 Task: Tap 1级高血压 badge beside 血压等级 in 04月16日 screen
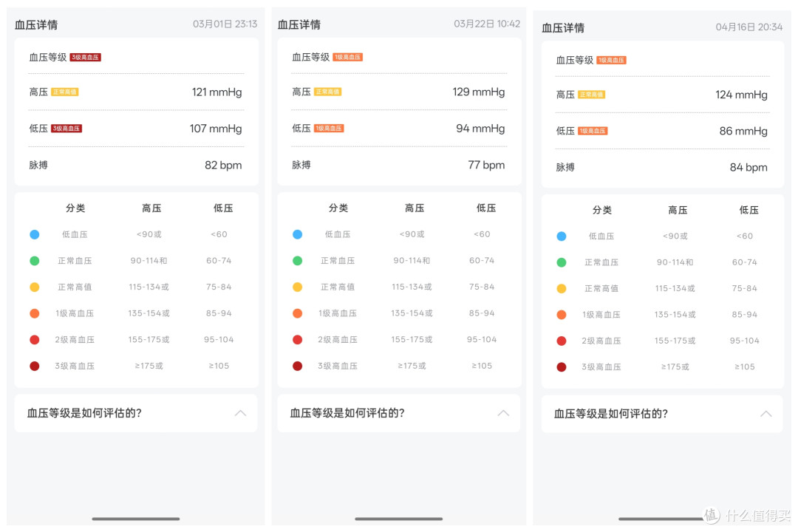pos(611,60)
